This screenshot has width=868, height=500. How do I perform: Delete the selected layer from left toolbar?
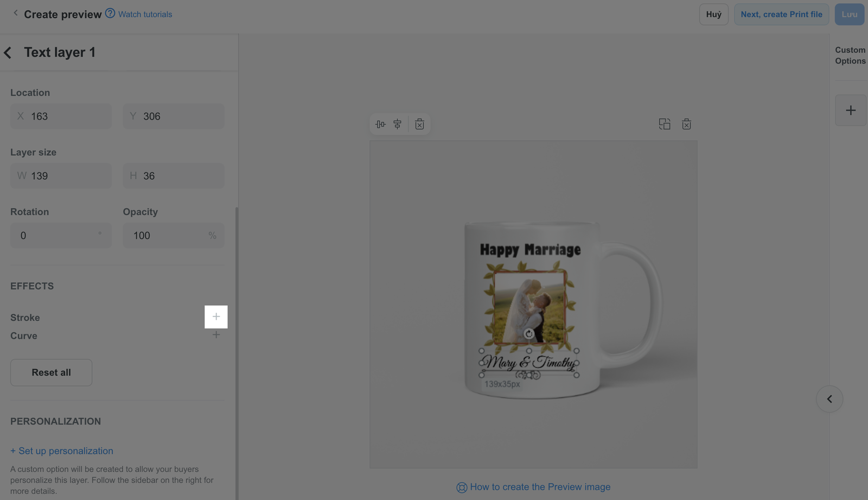419,124
